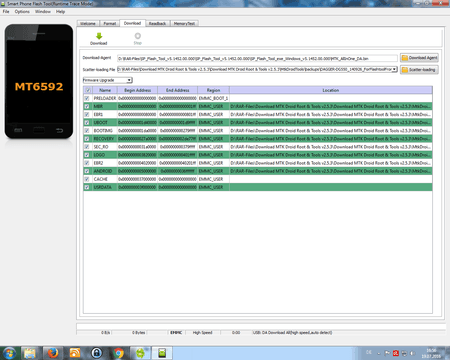Image resolution: width=450 pixels, height=360 pixels.
Task: Open Download Agent folder browse button
Action: [x=419, y=58]
